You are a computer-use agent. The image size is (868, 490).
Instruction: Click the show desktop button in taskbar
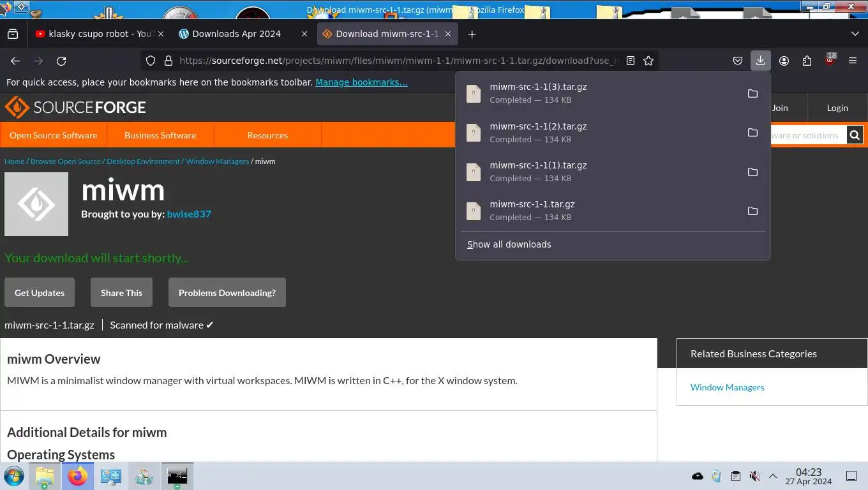point(851,476)
